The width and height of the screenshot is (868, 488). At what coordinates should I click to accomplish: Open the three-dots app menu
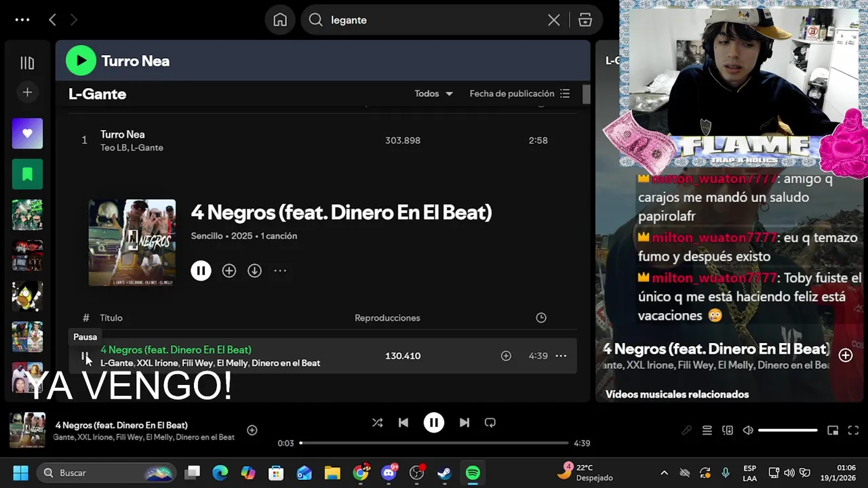pyautogui.click(x=22, y=20)
